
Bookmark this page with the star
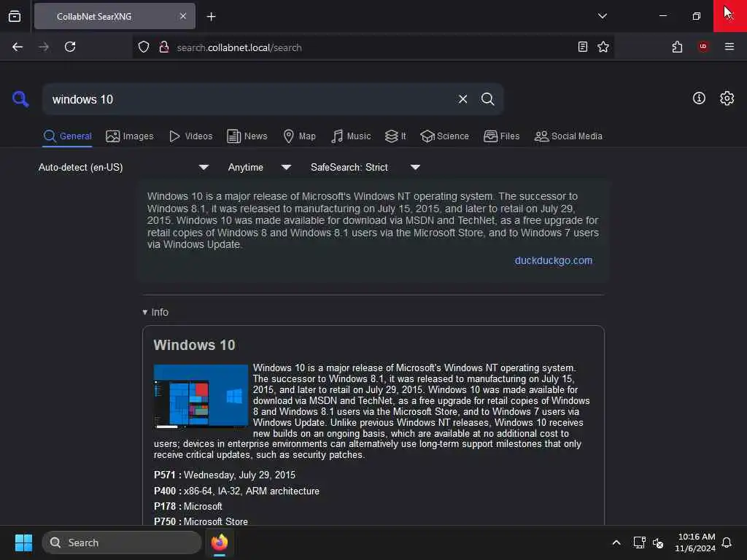click(x=603, y=47)
